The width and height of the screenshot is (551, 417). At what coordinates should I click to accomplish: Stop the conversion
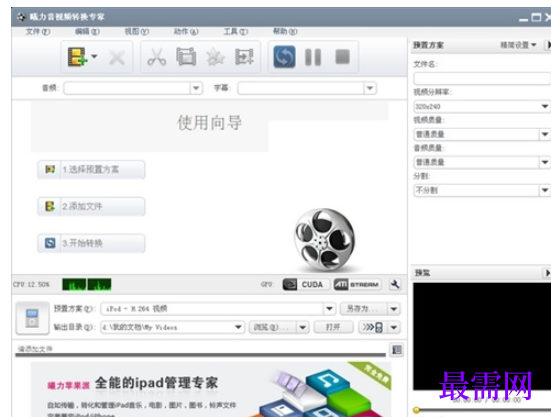342,57
